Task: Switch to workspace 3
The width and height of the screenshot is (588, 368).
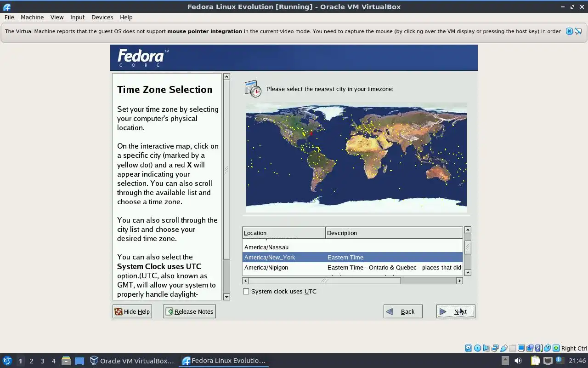Action: 42,361
